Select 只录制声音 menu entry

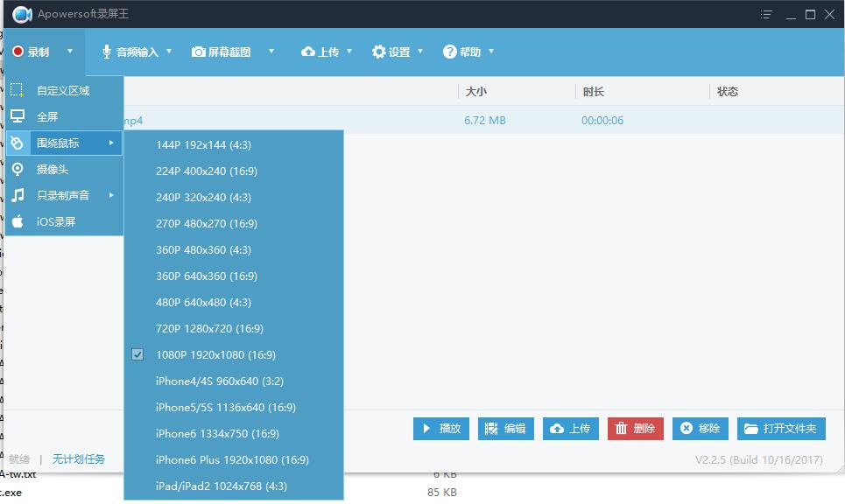pyautogui.click(x=64, y=195)
